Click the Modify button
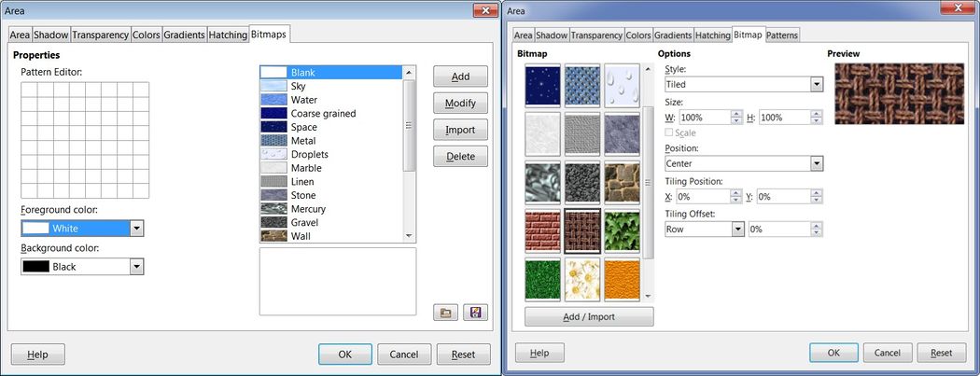 pyautogui.click(x=460, y=103)
